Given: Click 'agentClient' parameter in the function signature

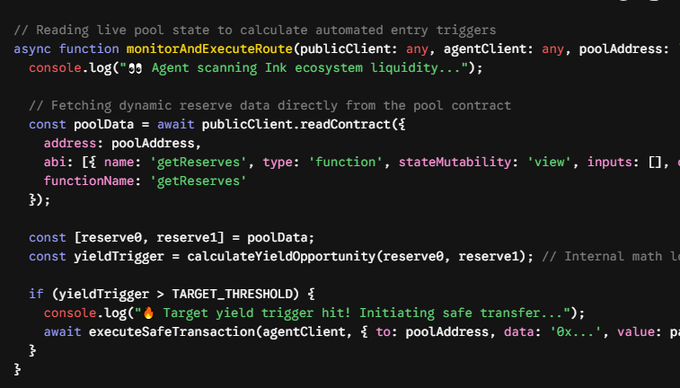Looking at the screenshot, I should point(485,49).
